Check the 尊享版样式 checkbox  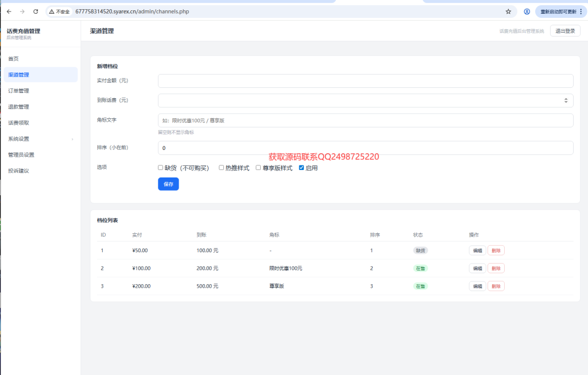[x=258, y=168]
